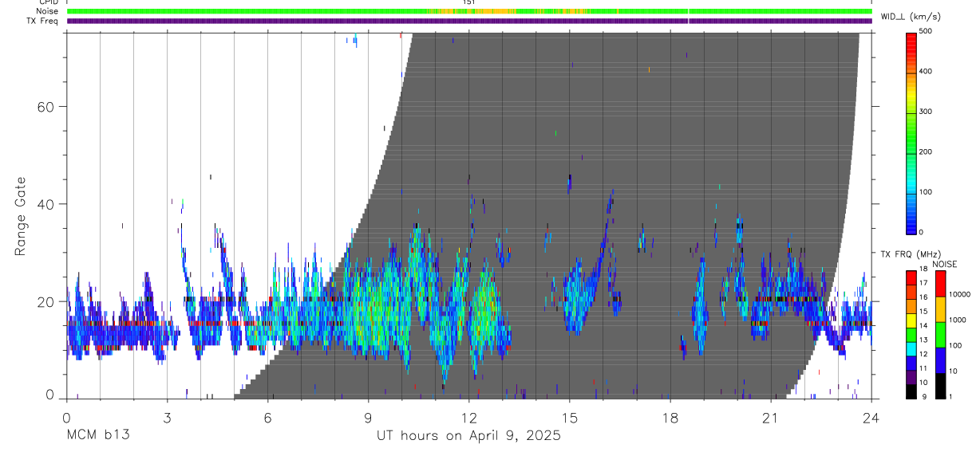Click the NOISE color scale legend

coord(940,334)
